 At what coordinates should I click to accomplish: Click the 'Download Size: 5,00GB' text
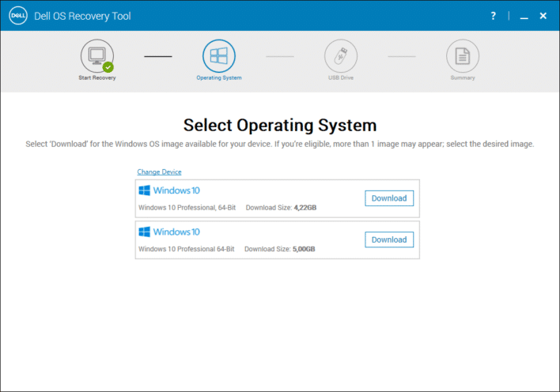(x=280, y=249)
